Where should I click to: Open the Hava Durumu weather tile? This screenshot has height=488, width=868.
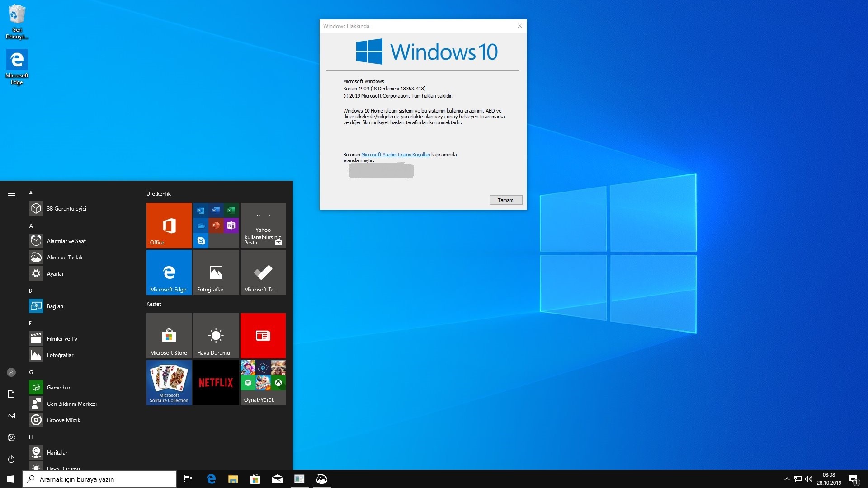coord(216,336)
